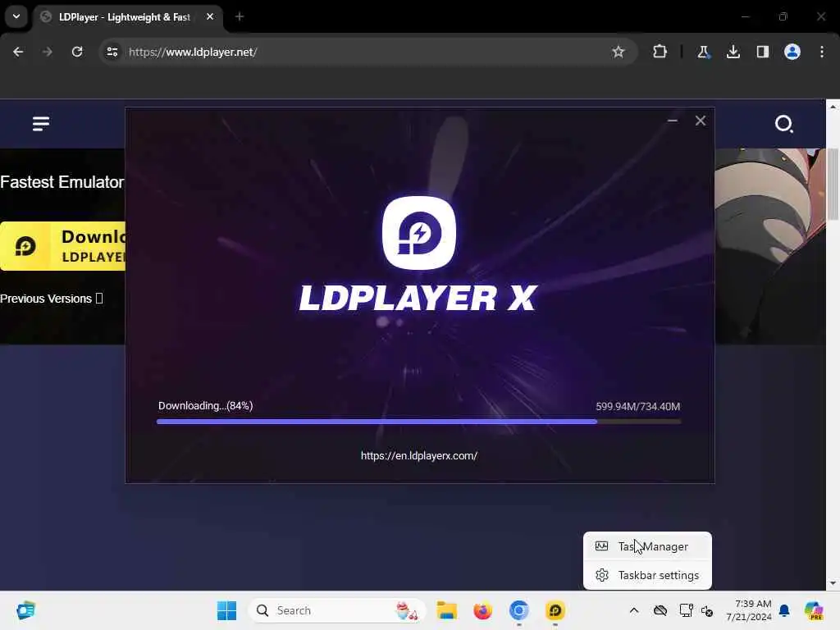Close the LDPlayer browser tab

pos(210,17)
